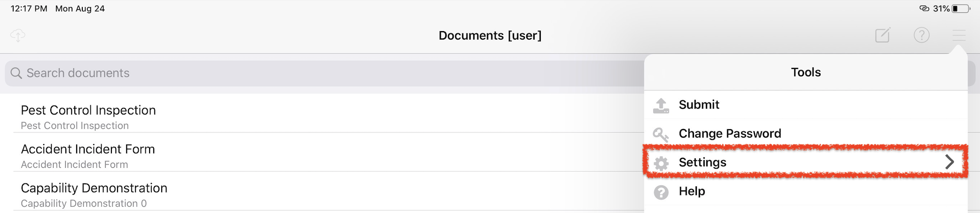Select Submit from Tools menu
Image resolution: width=980 pixels, height=213 pixels.
[806, 105]
